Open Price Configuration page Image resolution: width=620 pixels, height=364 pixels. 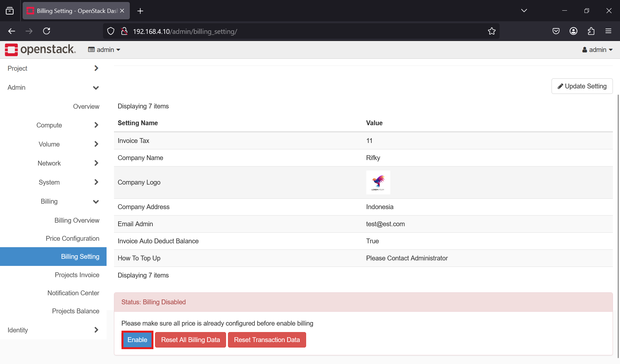(72, 238)
